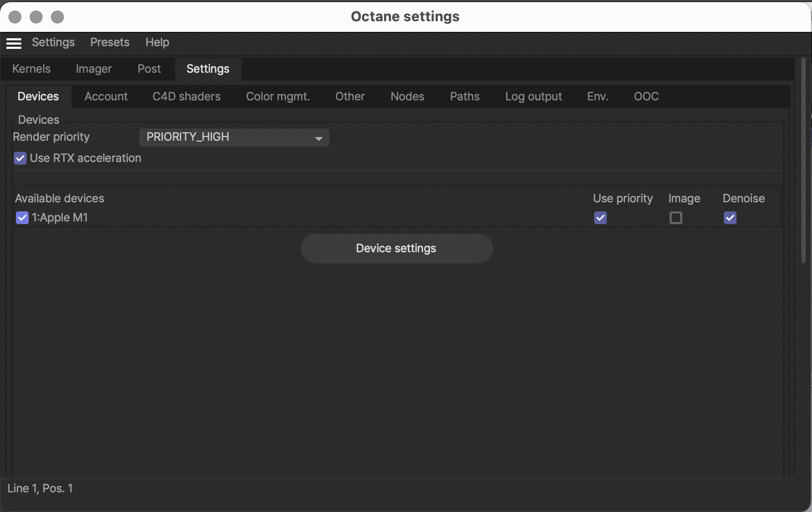Viewport: 812px width, 512px height.
Task: Click the 'Available devices' header text
Action: coord(60,199)
